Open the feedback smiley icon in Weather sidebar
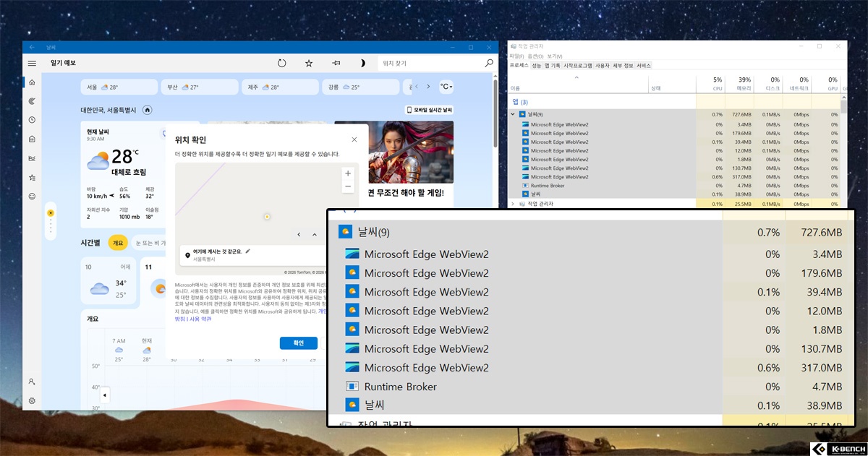Screen dimensions: 868x456 click(x=32, y=196)
